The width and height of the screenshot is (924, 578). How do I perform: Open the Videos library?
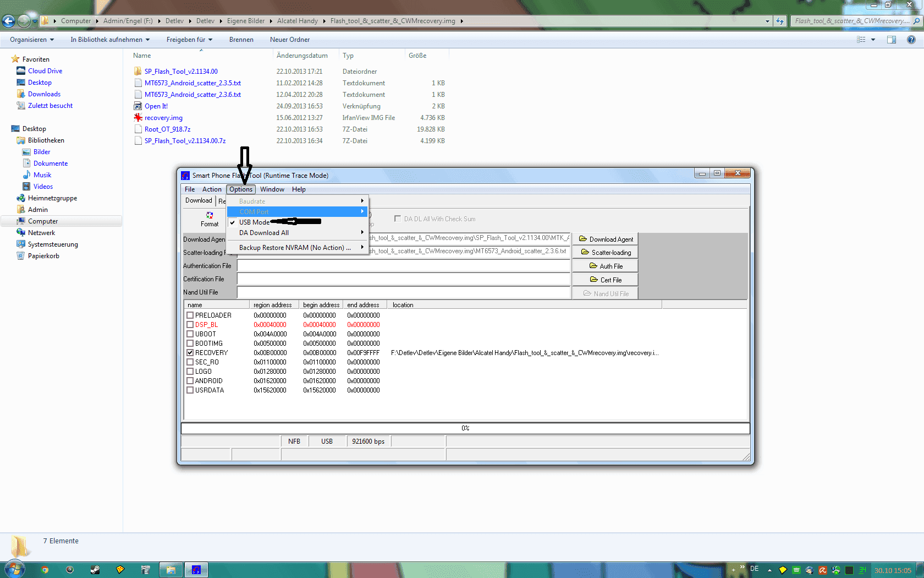pos(43,187)
